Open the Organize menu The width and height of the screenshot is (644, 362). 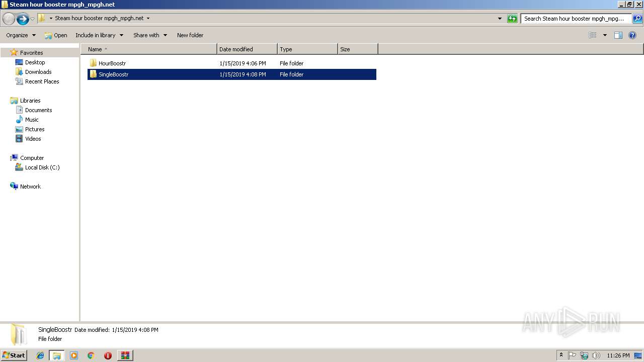pyautogui.click(x=21, y=35)
